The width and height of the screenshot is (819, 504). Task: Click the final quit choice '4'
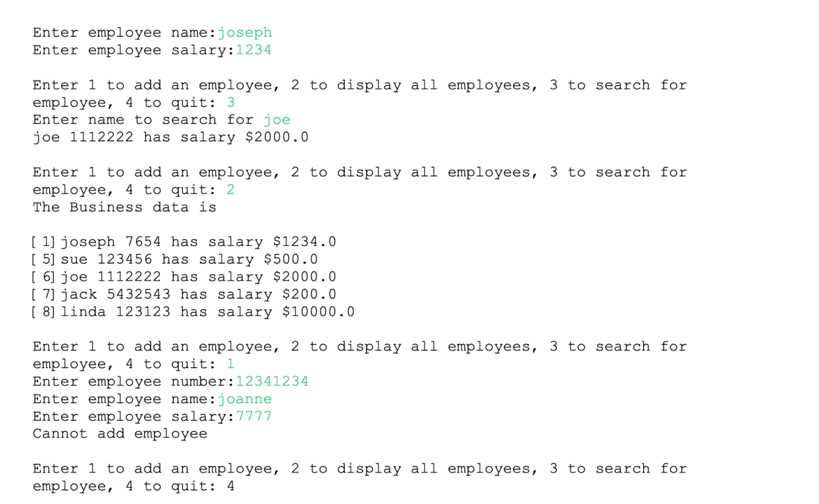tap(231, 486)
